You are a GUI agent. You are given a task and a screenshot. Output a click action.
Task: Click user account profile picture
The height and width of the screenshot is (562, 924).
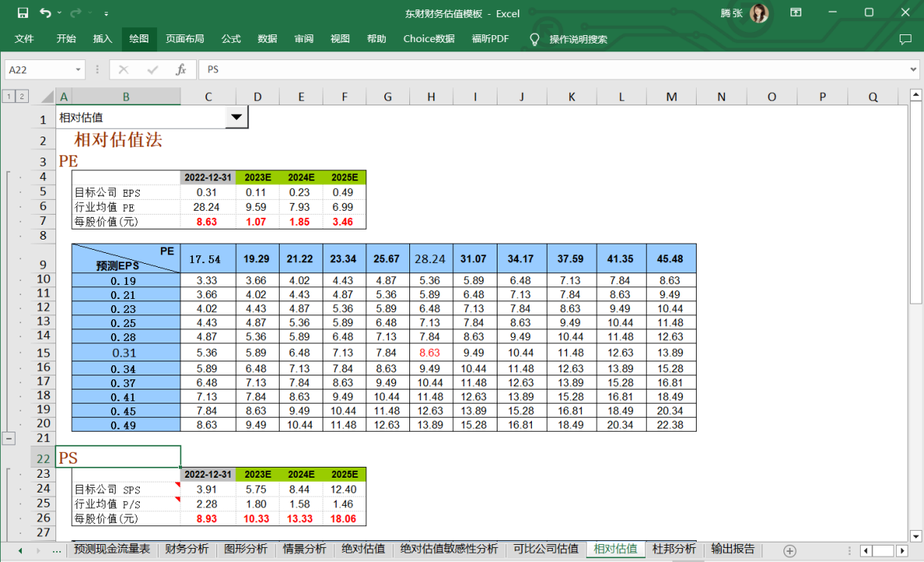point(758,13)
